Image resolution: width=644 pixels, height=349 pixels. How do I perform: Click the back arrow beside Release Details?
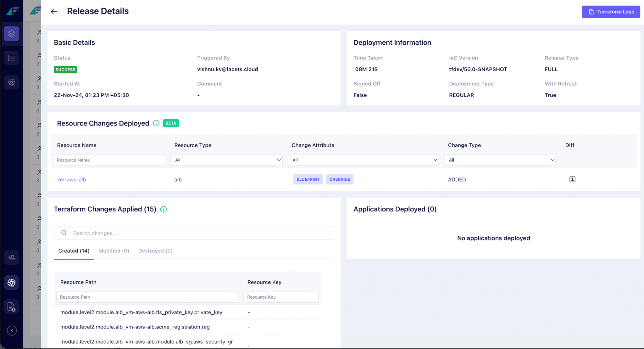54,12
